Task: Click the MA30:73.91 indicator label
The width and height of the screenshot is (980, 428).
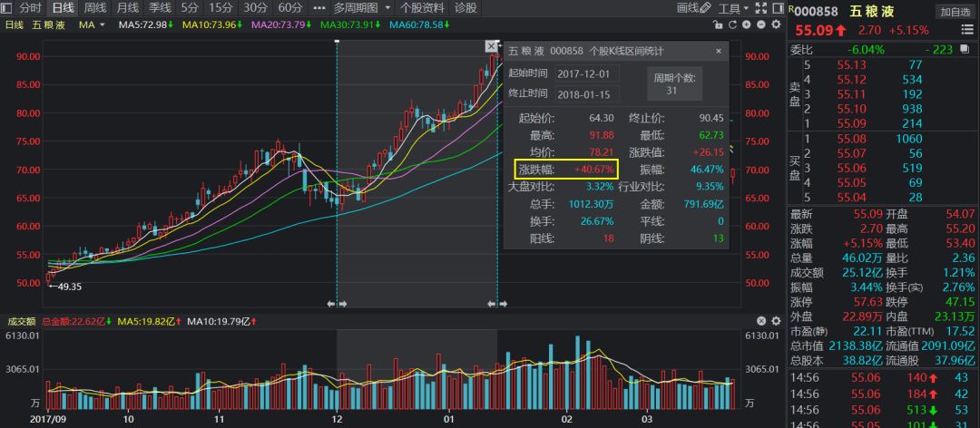Action: [350, 24]
